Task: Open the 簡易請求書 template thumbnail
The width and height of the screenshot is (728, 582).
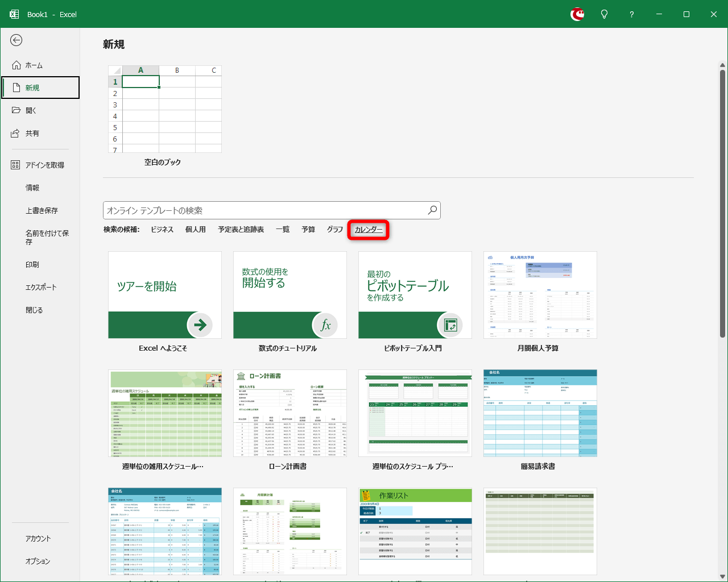Action: pyautogui.click(x=540, y=413)
